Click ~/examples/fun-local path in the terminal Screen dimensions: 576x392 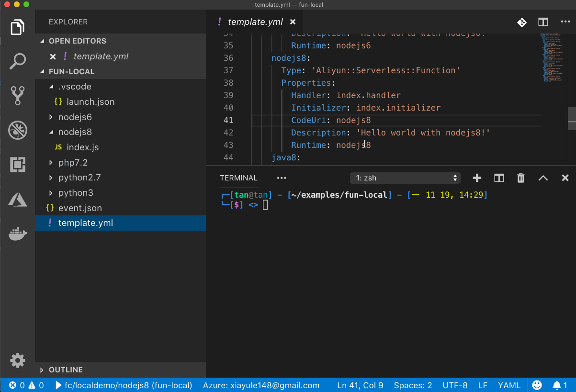point(339,195)
